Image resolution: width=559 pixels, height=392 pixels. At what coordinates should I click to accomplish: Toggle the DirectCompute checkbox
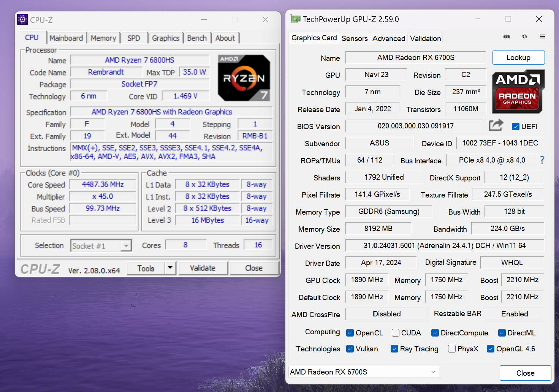(435, 333)
